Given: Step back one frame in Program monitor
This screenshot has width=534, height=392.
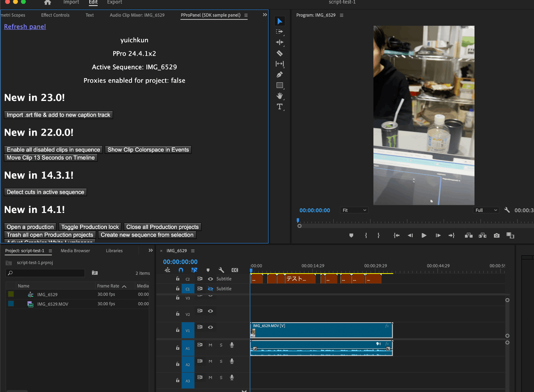Looking at the screenshot, I should tap(410, 235).
